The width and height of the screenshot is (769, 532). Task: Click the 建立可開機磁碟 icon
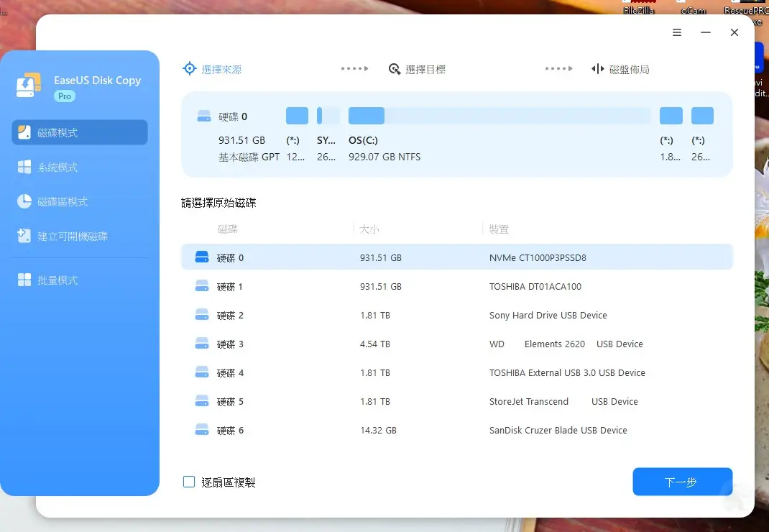coord(24,236)
